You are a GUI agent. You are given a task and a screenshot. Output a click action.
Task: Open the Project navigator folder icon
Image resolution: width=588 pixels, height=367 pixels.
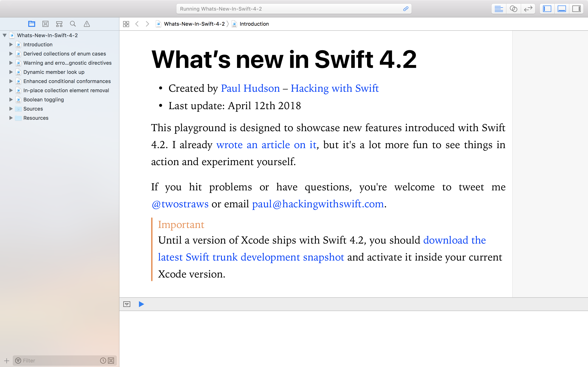pyautogui.click(x=32, y=24)
